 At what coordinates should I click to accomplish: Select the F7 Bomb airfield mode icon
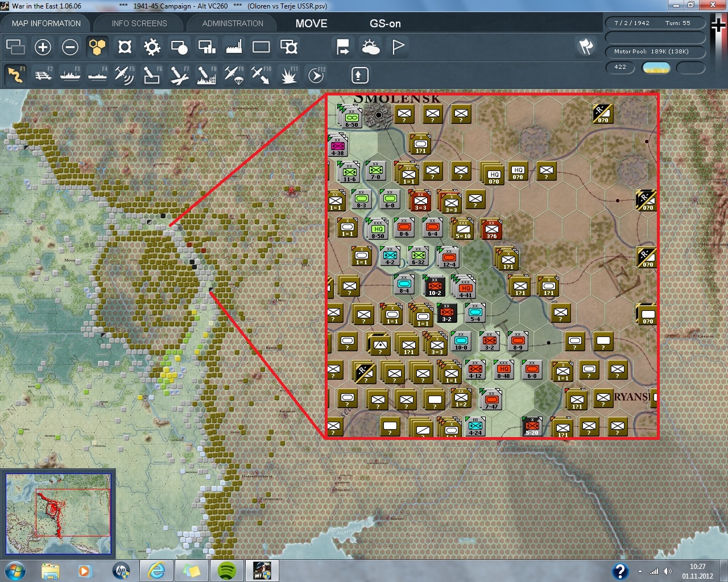[x=179, y=75]
